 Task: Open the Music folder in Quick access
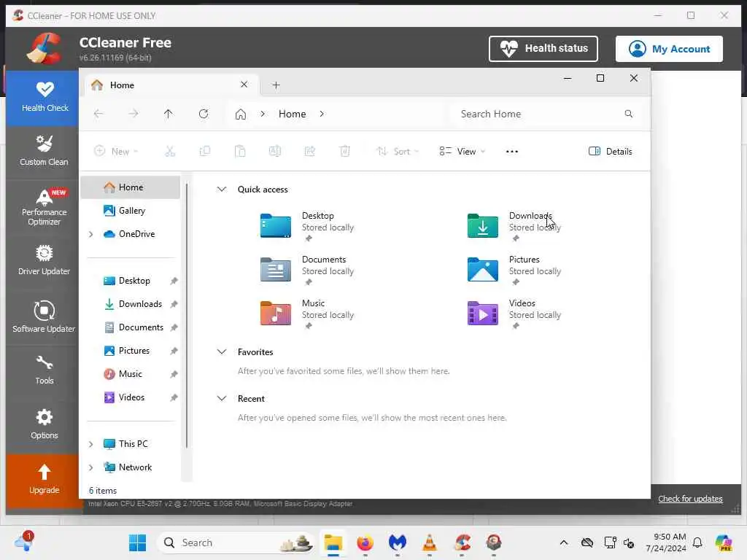308,314
